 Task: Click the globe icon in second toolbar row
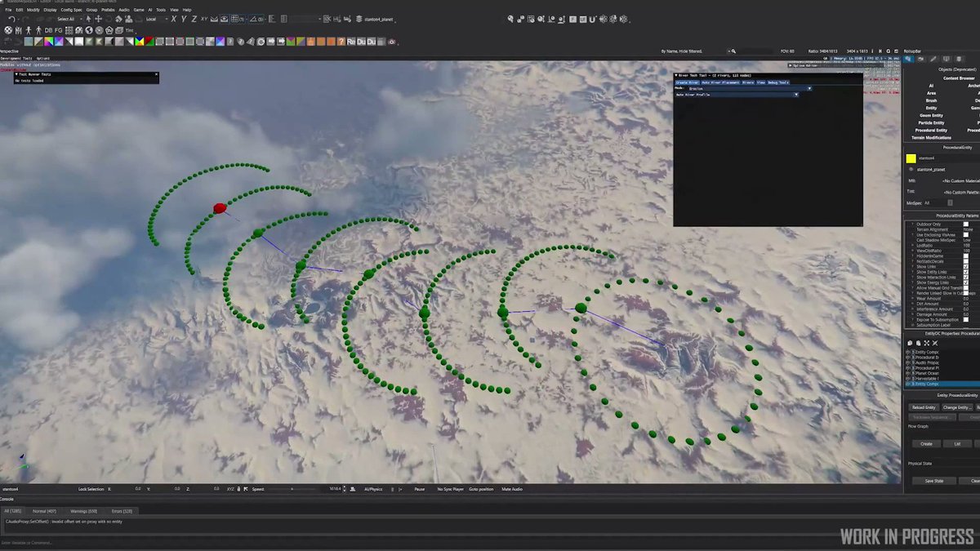click(x=89, y=30)
